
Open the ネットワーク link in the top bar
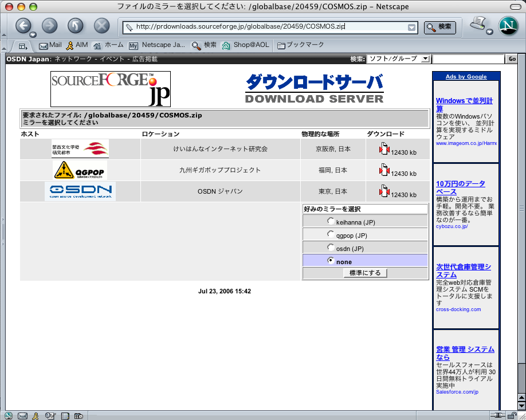point(73,60)
